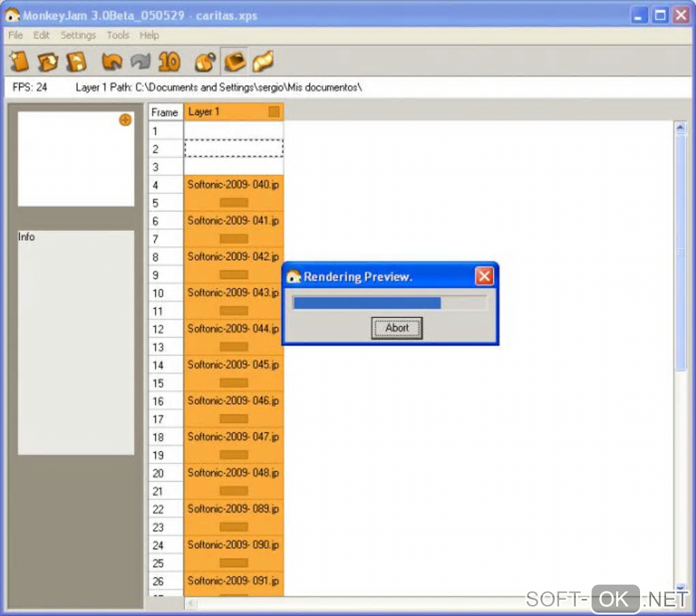This screenshot has height=616, width=696.
Task: Click the horizontal scroll left arrow
Action: [191, 602]
